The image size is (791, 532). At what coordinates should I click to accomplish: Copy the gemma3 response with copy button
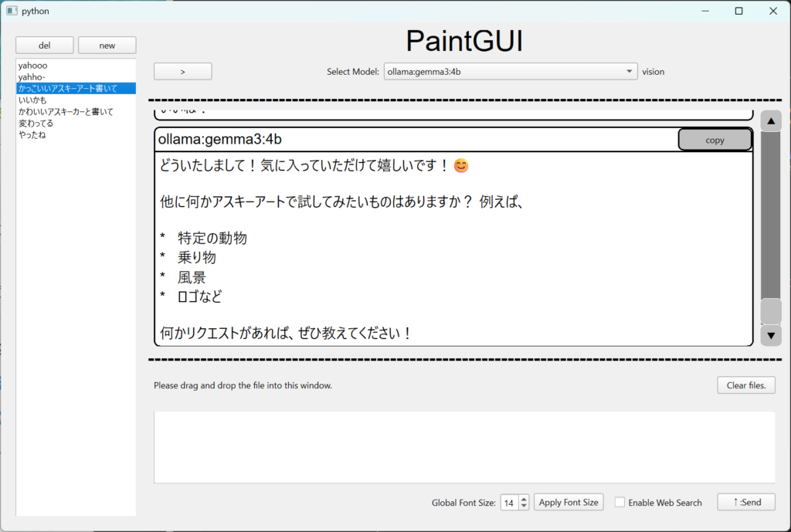point(715,141)
